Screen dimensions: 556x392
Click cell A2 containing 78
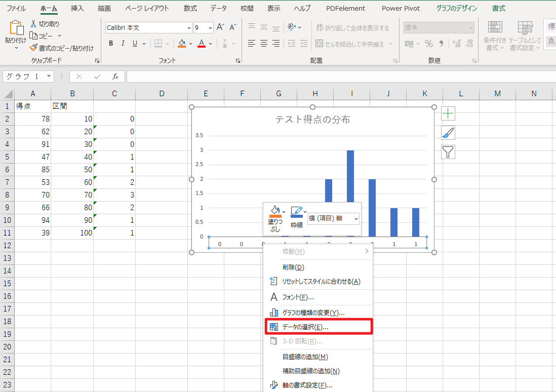click(32, 119)
